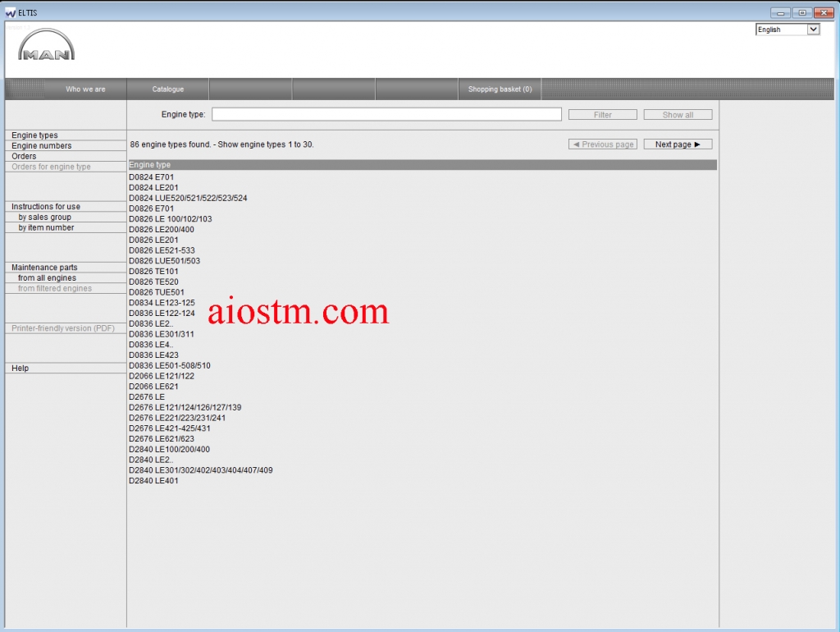840x632 pixels.
Task: Open the Orders section
Action: [x=24, y=156]
